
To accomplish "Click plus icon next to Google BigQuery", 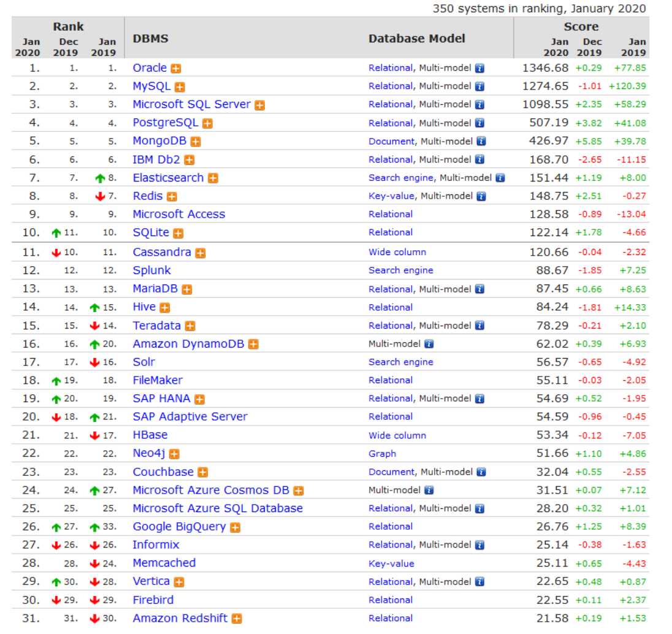I will coord(235,527).
